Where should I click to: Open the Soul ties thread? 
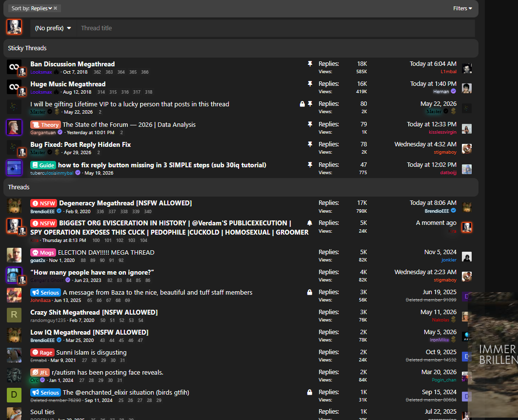[42, 412]
